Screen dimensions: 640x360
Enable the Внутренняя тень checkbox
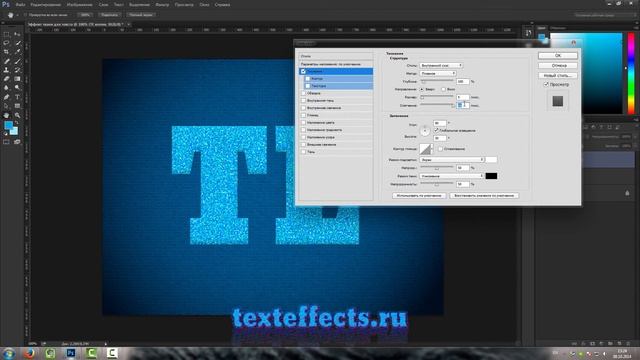[303, 101]
